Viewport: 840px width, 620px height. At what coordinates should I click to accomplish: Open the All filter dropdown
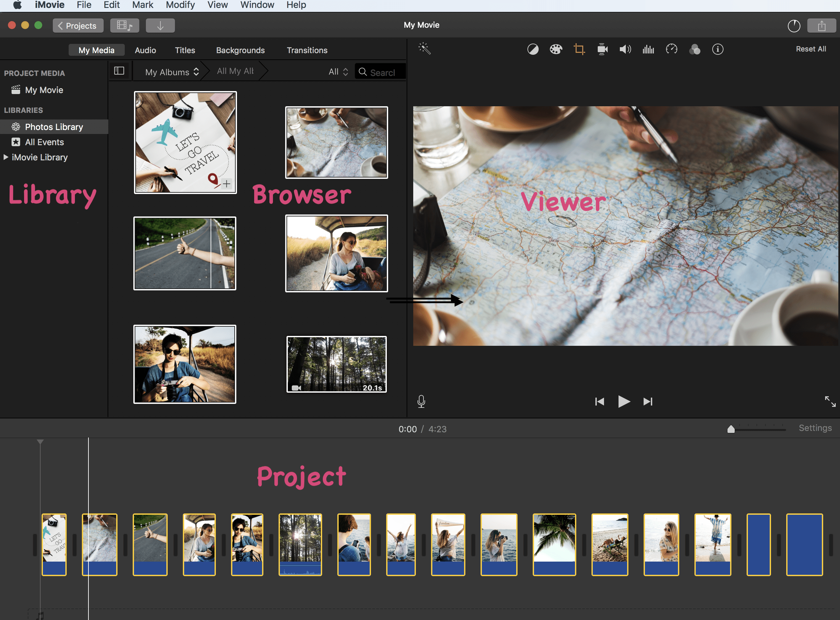pos(338,72)
